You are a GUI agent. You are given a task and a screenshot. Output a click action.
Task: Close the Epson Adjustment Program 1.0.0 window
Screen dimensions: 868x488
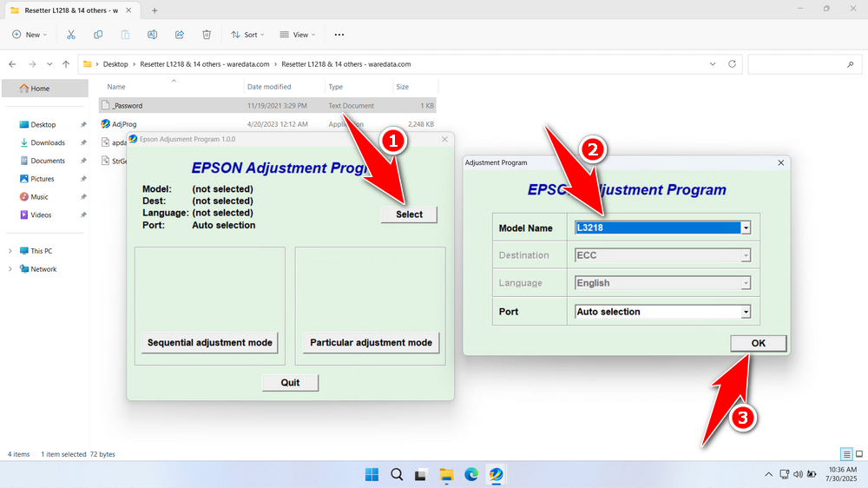click(x=444, y=139)
